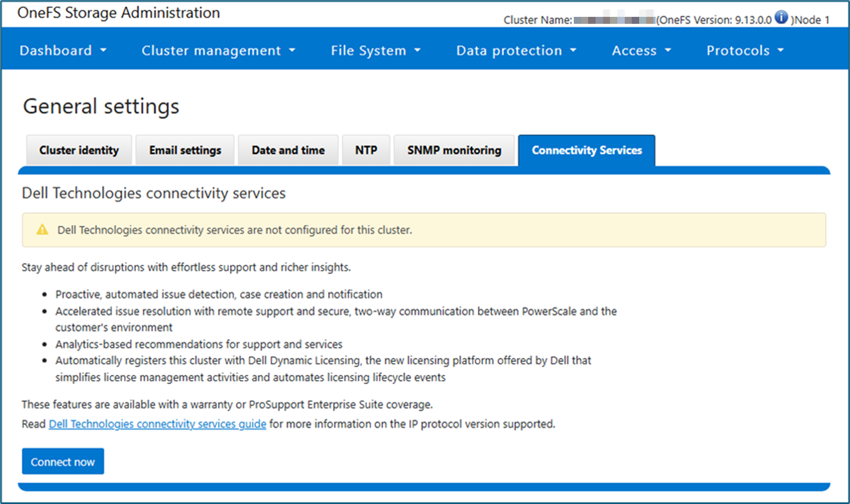Select the Date and time tab
Viewport: 850px width, 504px height.
[x=288, y=150]
